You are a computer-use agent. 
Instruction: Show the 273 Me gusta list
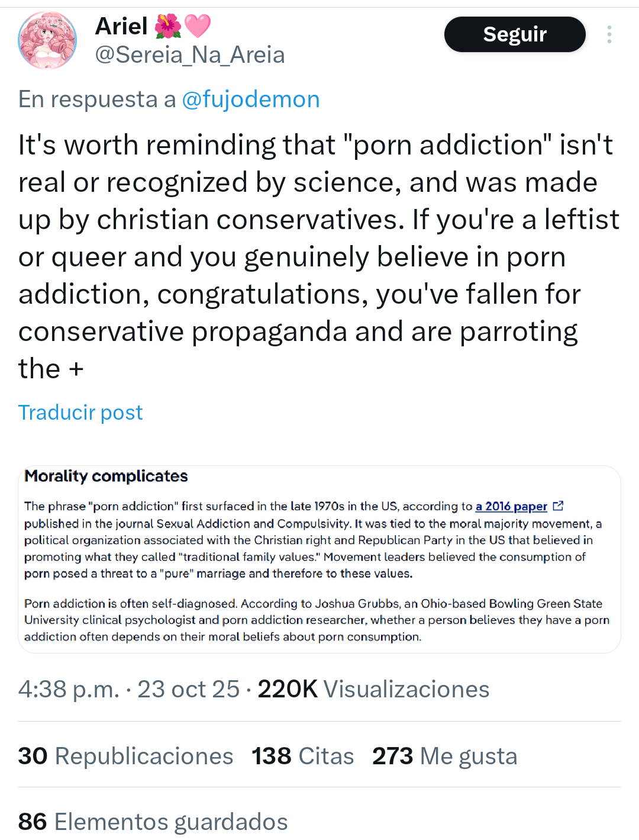click(x=444, y=756)
